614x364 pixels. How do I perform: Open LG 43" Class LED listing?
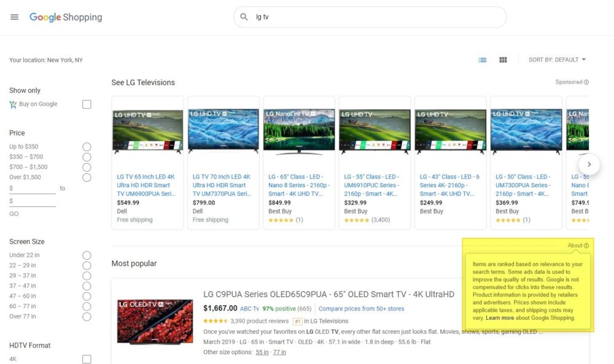tap(449, 185)
